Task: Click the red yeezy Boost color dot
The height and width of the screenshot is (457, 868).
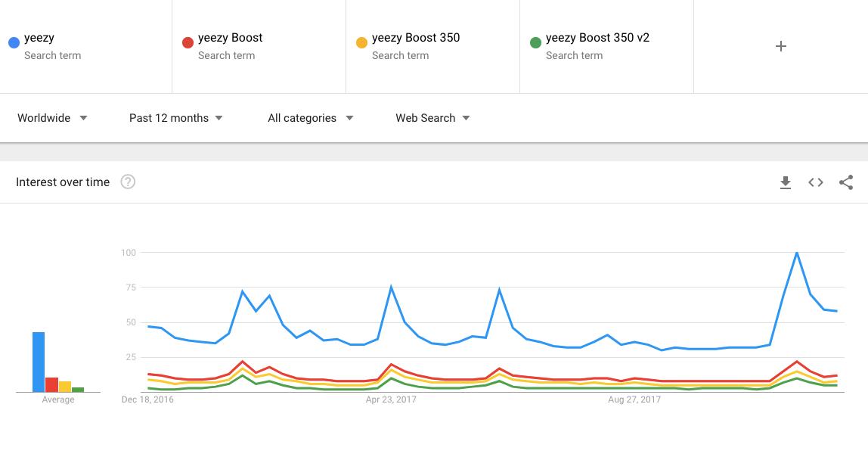Action: click(188, 42)
